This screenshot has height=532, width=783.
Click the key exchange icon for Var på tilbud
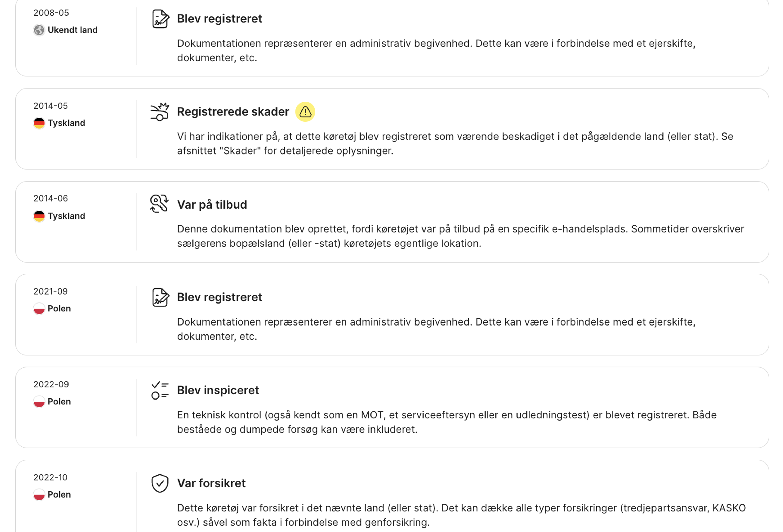(x=159, y=204)
